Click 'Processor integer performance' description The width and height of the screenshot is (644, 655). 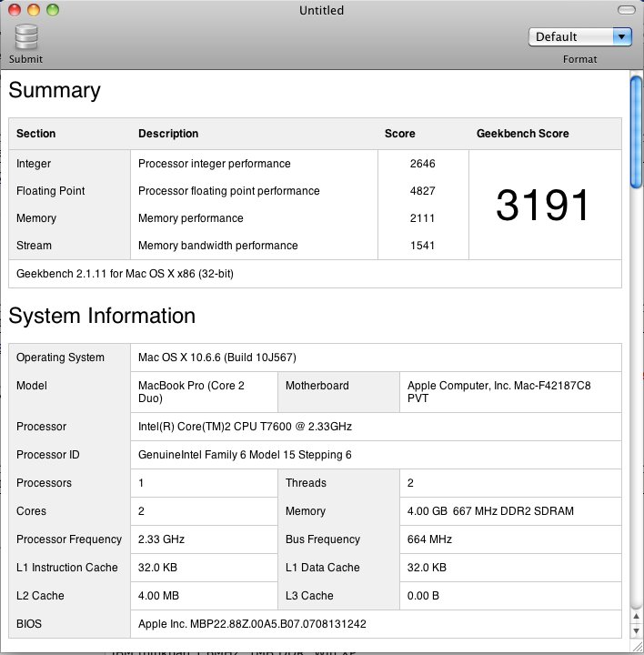pos(215,164)
